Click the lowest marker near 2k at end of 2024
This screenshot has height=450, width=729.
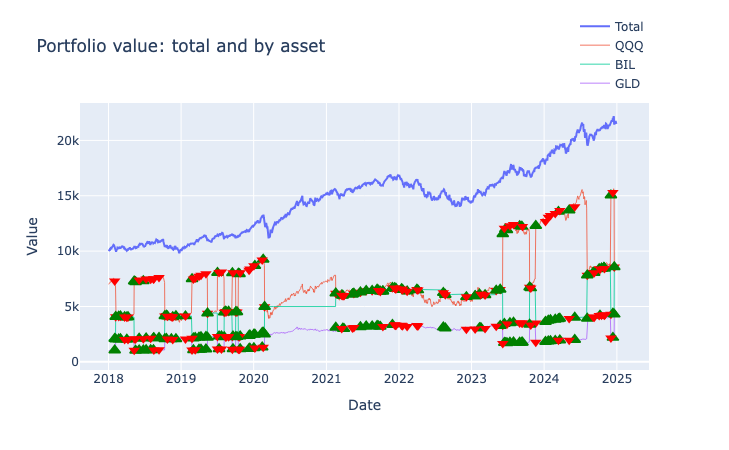(612, 337)
